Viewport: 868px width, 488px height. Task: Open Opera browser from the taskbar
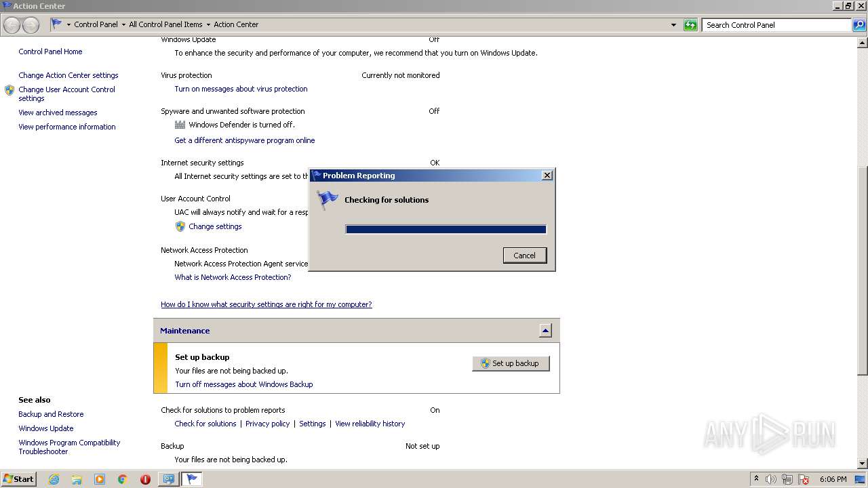(x=145, y=479)
